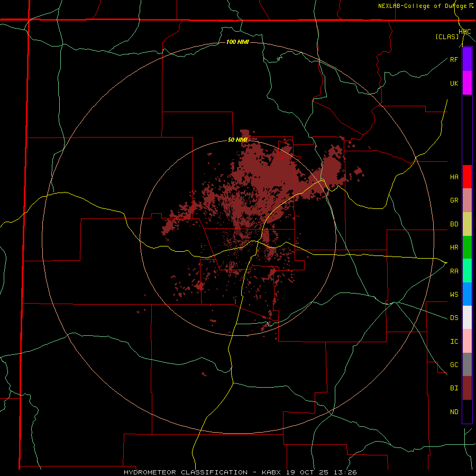476x476 pixels.
Task: Click the WS blue legend swatch
Action: (467, 294)
